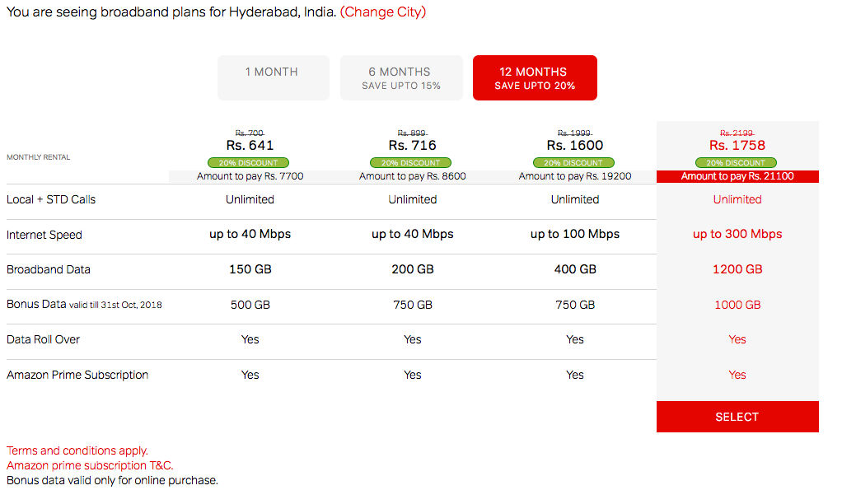Switch to the 6 MONTHS tab
The image size is (856, 504).
click(x=401, y=77)
